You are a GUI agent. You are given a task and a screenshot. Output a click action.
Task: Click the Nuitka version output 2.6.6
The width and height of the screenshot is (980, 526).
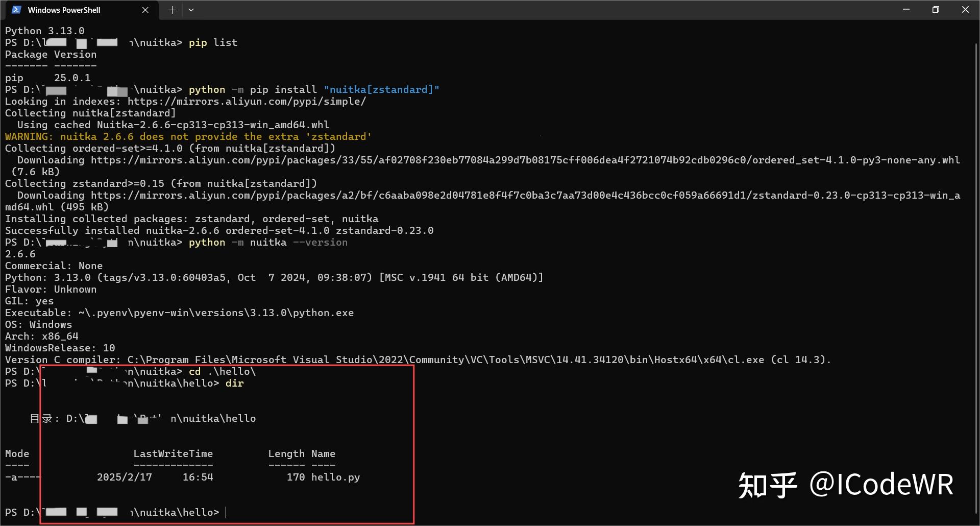(20, 254)
